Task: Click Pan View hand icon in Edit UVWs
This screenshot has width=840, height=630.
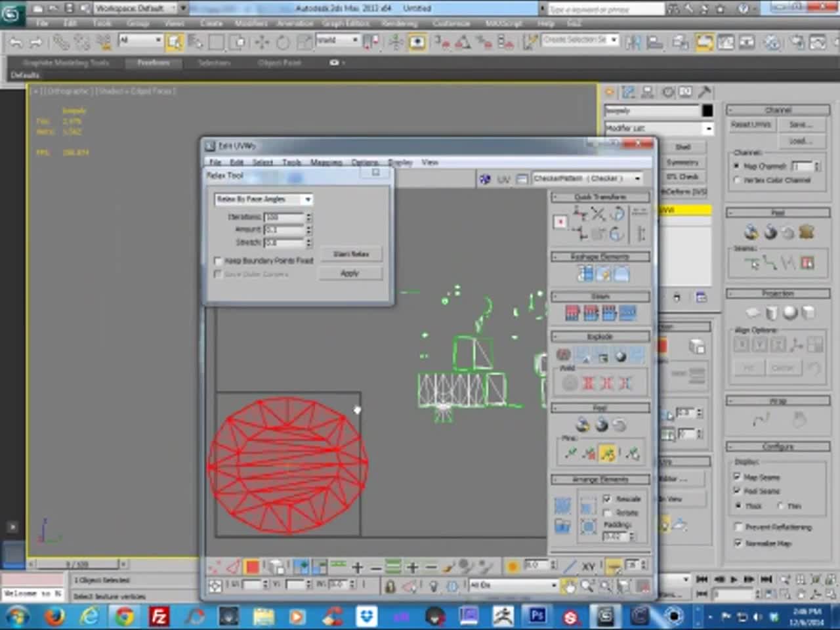Action: point(568,585)
